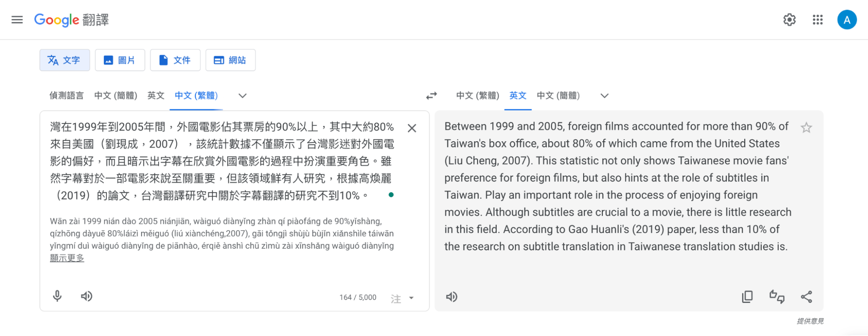
Task: Listen to the source text
Action: pyautogui.click(x=87, y=296)
